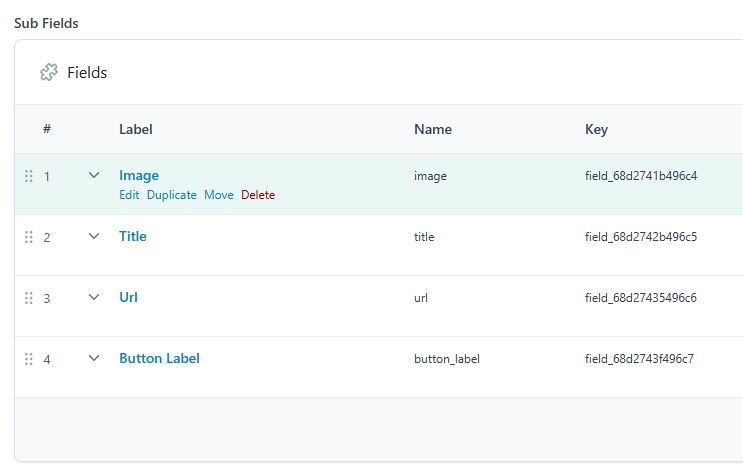Expand the Title field chevron
Viewport: 743px width, 465px height.
point(94,236)
